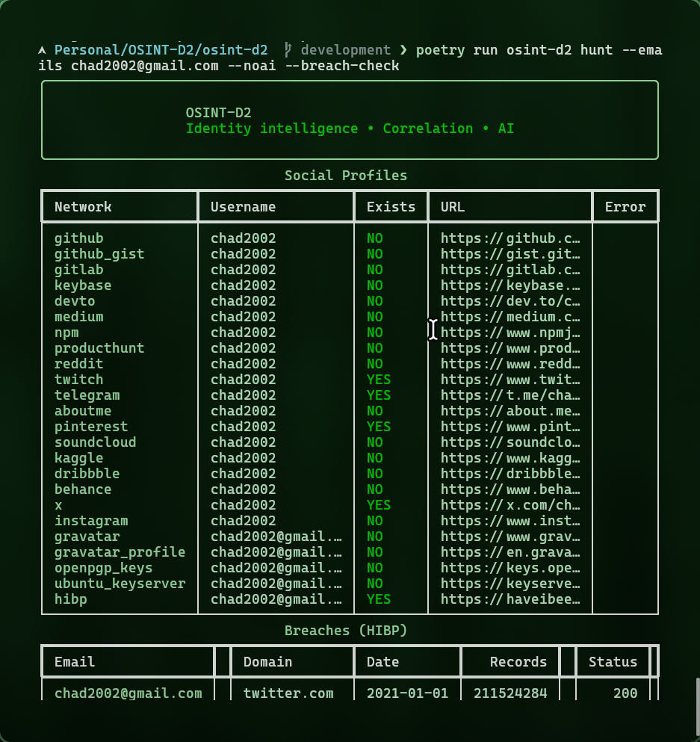Open the www.twit… URL link

510,380
